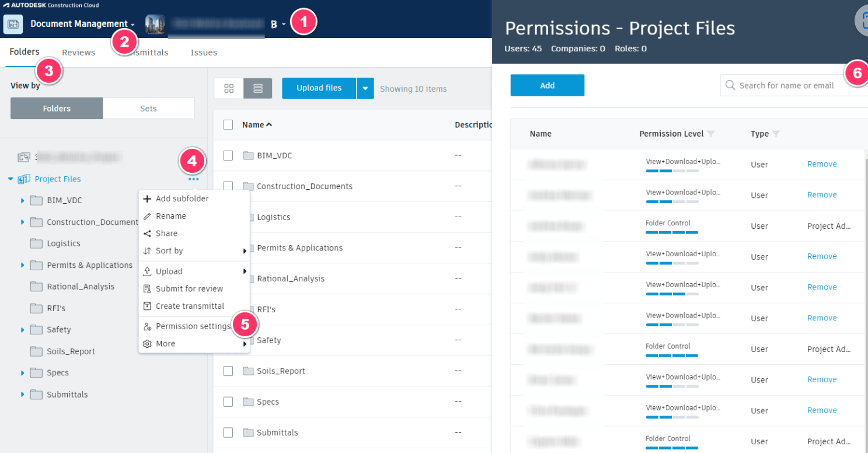Click the Autodesk Construction Cloud logo
This screenshot has height=453, width=868.
coord(36,5)
